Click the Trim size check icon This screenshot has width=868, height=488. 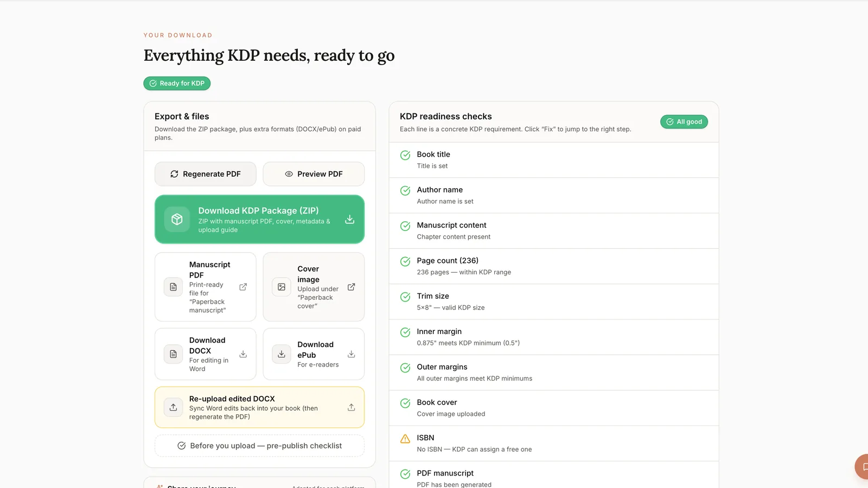click(x=405, y=297)
